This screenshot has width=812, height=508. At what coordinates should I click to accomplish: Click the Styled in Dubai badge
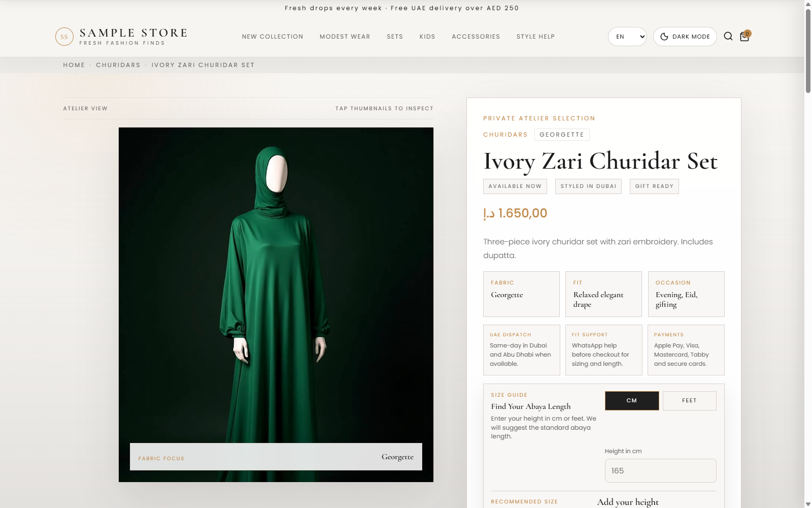pyautogui.click(x=588, y=186)
